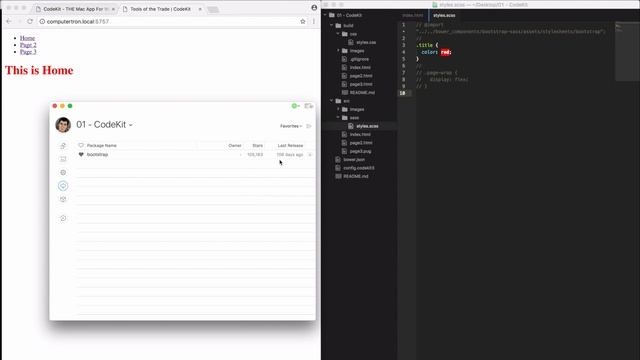Collapse the 01 - CodeKit root folder
The height and width of the screenshot is (360, 640).
pyautogui.click(x=325, y=15)
